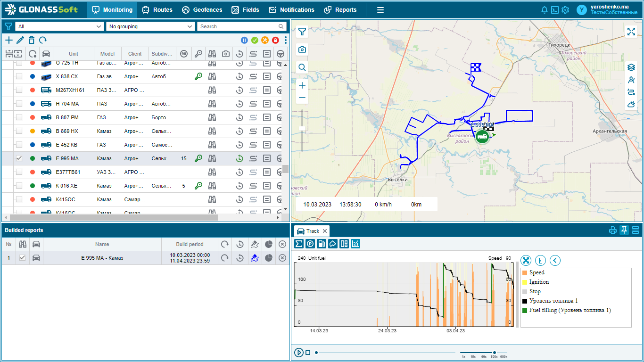Open the map route tool
644x362 pixels.
[x=631, y=92]
